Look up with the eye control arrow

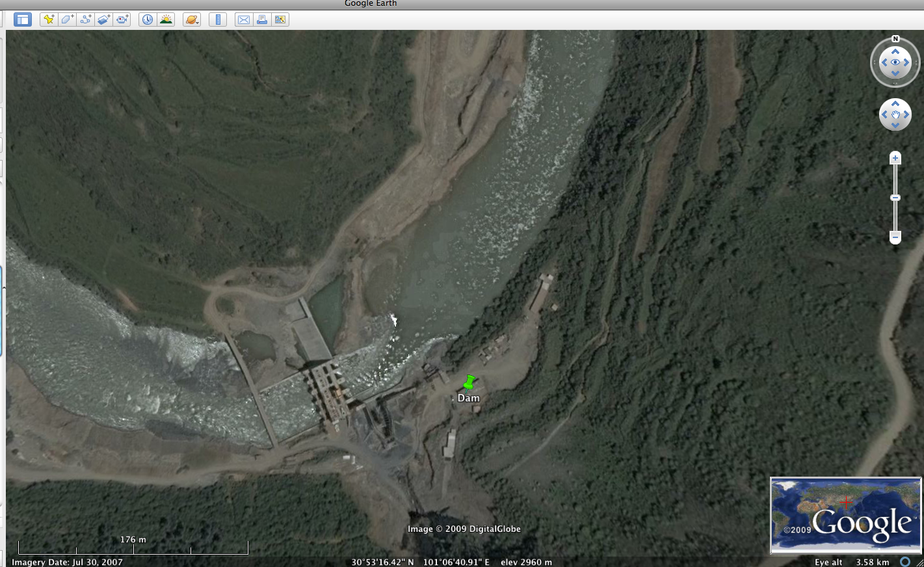[x=895, y=51]
